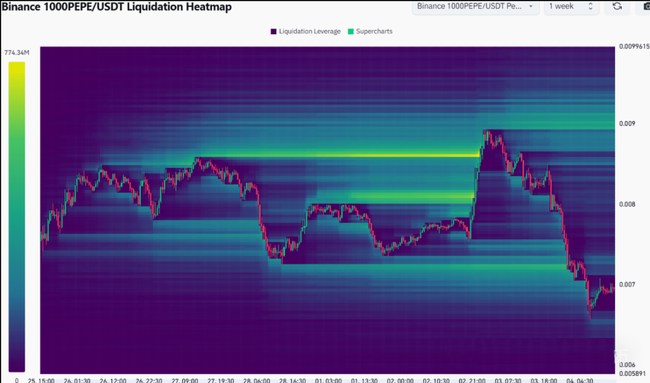Click the purple Liquidation Leverage legend square
Screen dimensions: 650x383
point(274,32)
